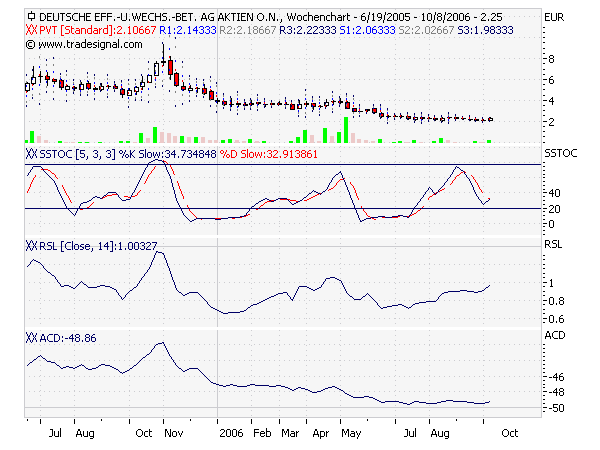Click the ACD axis value -50
Viewport: 600px width, 450px height.
pos(556,408)
